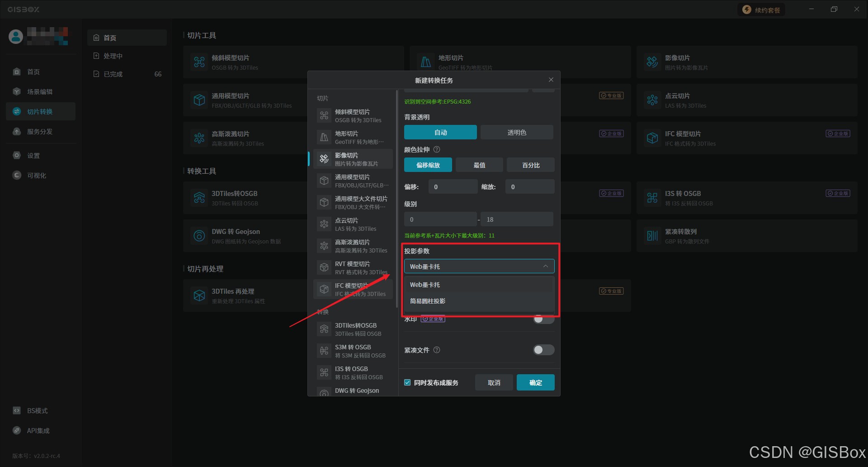Click the 缩放 input field

pos(529,187)
